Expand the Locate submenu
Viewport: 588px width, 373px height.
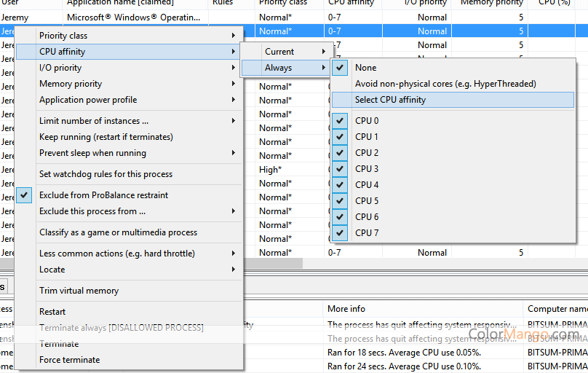pyautogui.click(x=129, y=270)
